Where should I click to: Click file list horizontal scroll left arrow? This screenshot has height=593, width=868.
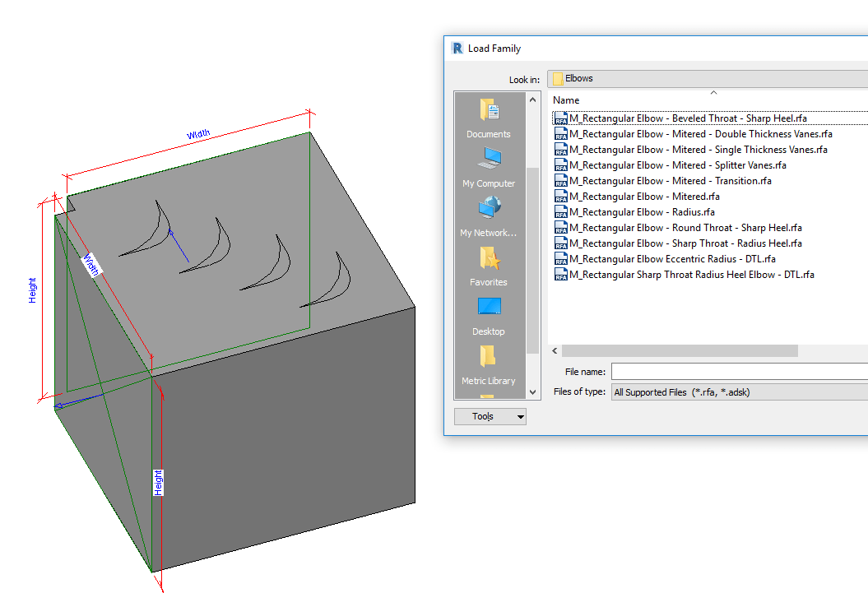pyautogui.click(x=555, y=350)
